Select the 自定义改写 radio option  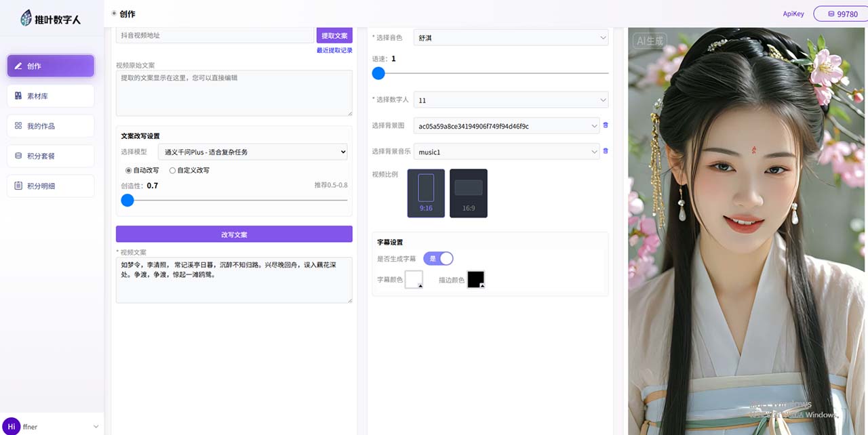[172, 170]
